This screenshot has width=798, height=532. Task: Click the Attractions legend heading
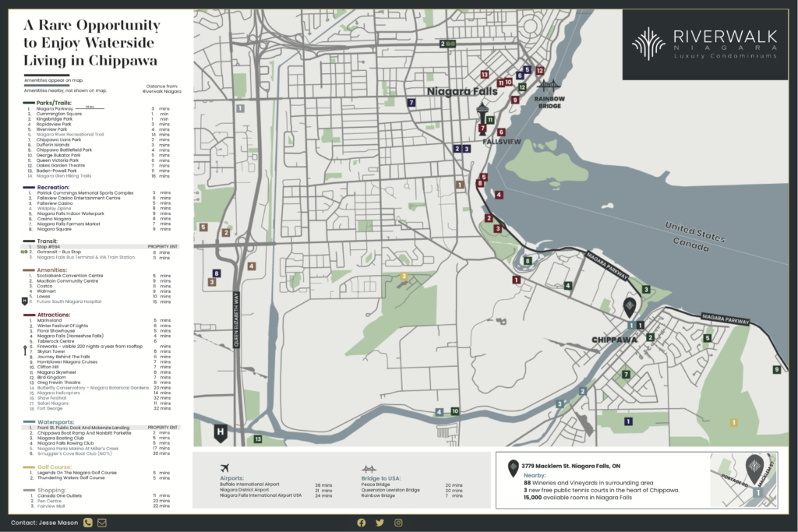click(x=54, y=315)
